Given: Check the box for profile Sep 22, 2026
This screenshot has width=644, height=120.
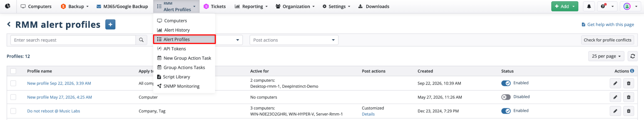Looking at the screenshot, I should pos(13,83).
